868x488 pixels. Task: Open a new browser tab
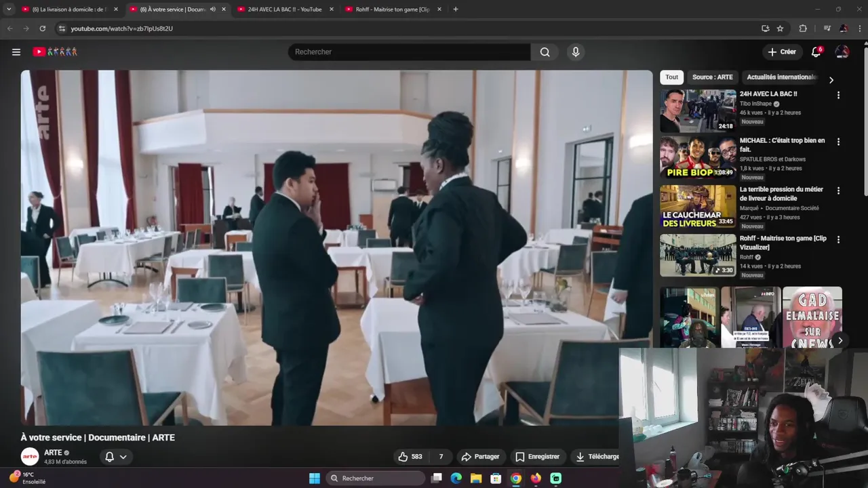(x=456, y=9)
